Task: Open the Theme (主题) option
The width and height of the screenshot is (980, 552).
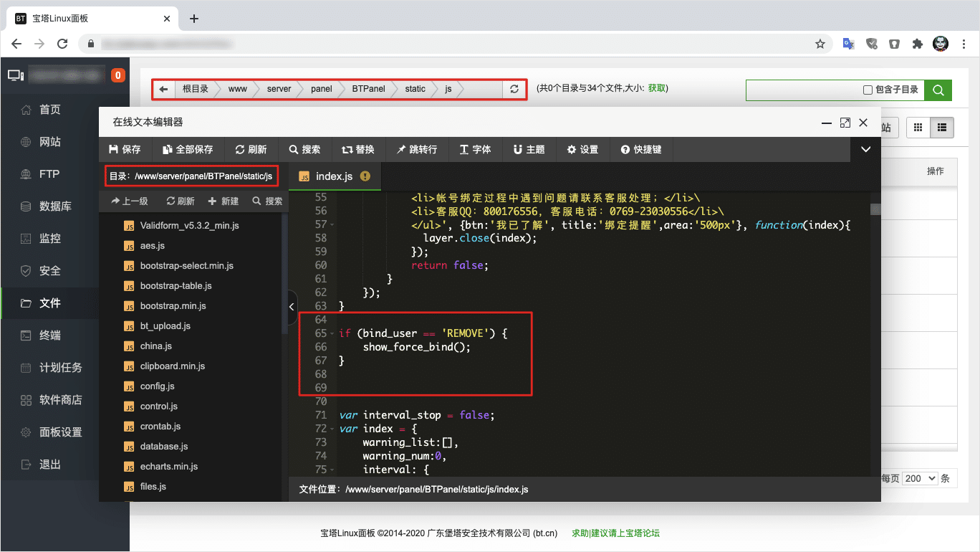Action: click(x=529, y=149)
